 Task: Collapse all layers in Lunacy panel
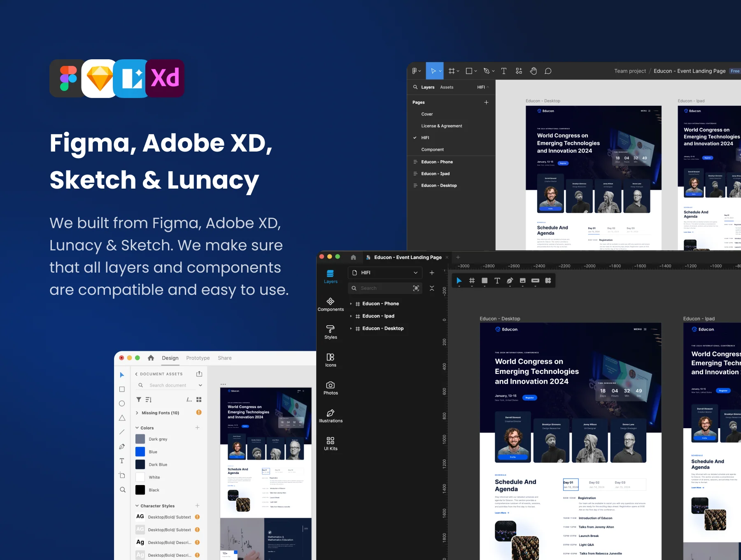coord(432,288)
